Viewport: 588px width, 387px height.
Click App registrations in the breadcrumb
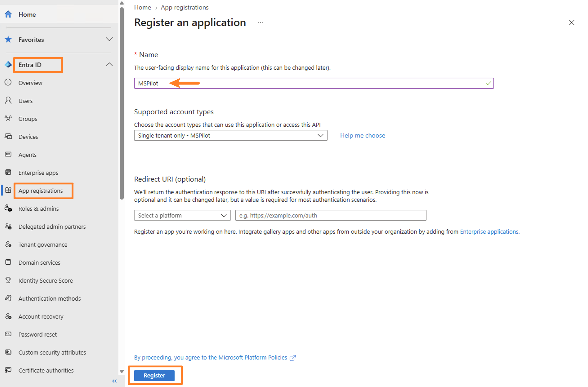[x=184, y=8]
